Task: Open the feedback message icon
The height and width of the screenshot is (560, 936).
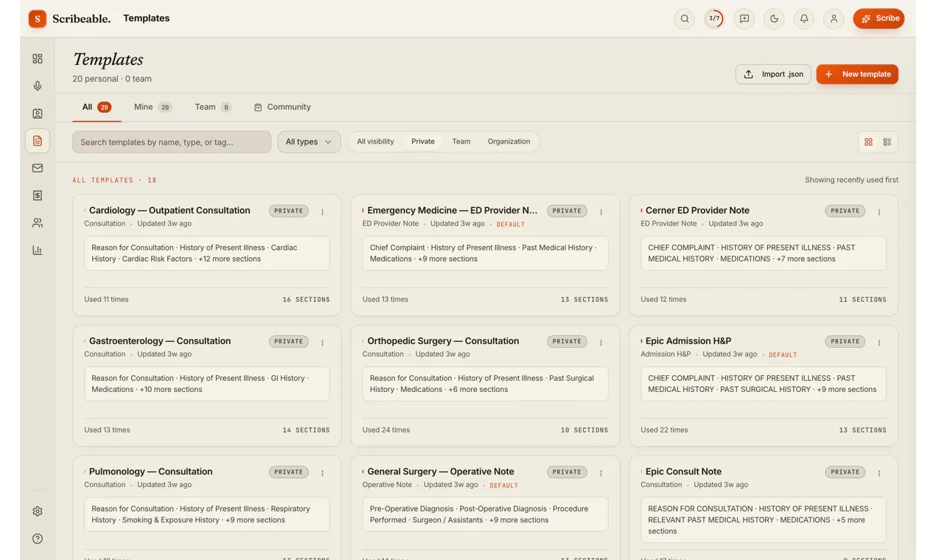Action: click(744, 18)
